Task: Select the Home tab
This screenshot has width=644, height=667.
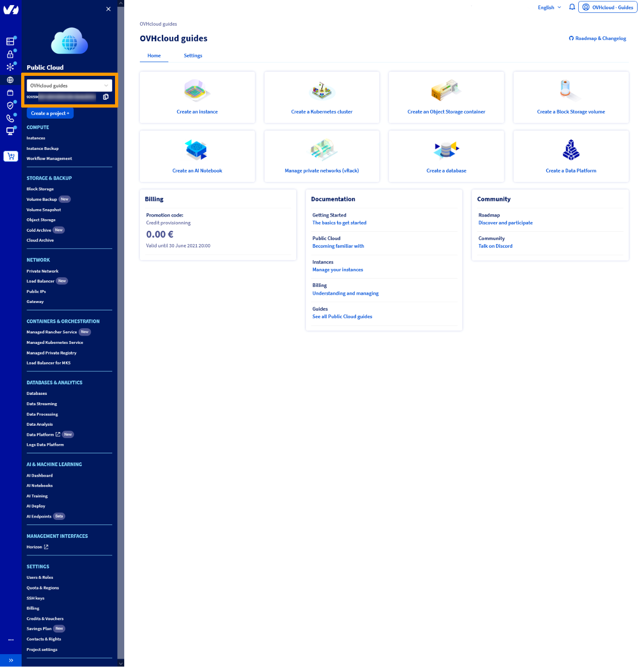Action: 154,56
